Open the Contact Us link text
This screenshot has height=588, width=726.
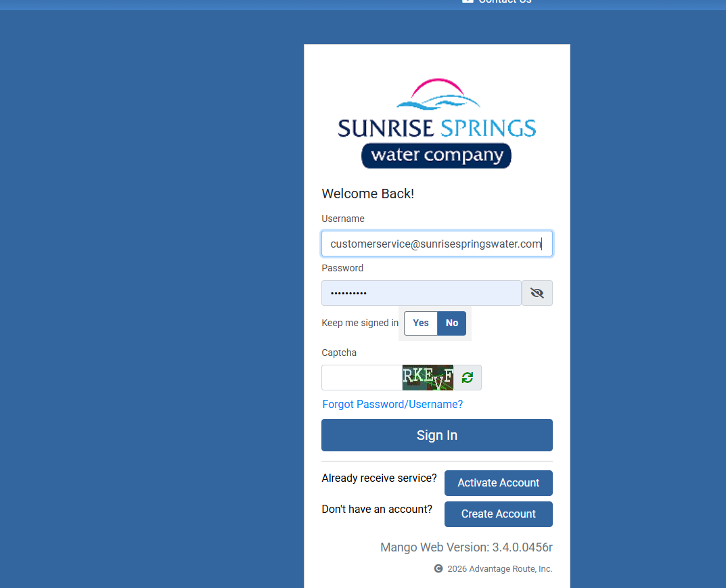click(505, 2)
